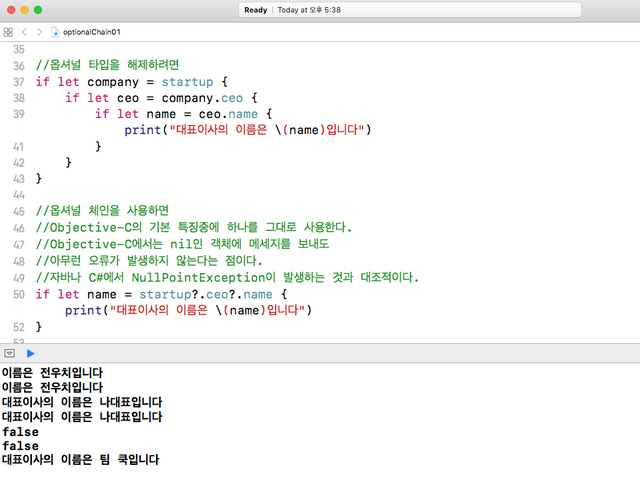The height and width of the screenshot is (479, 640).
Task: Click the comment "//옵셔널 체인을 사용하면"
Action: (102, 211)
